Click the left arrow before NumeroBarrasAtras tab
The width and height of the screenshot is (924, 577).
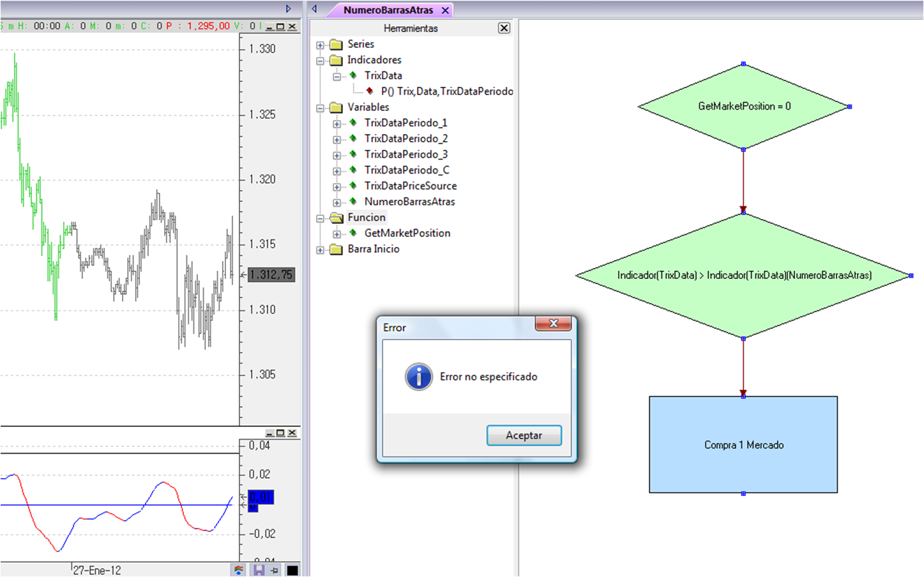(314, 9)
